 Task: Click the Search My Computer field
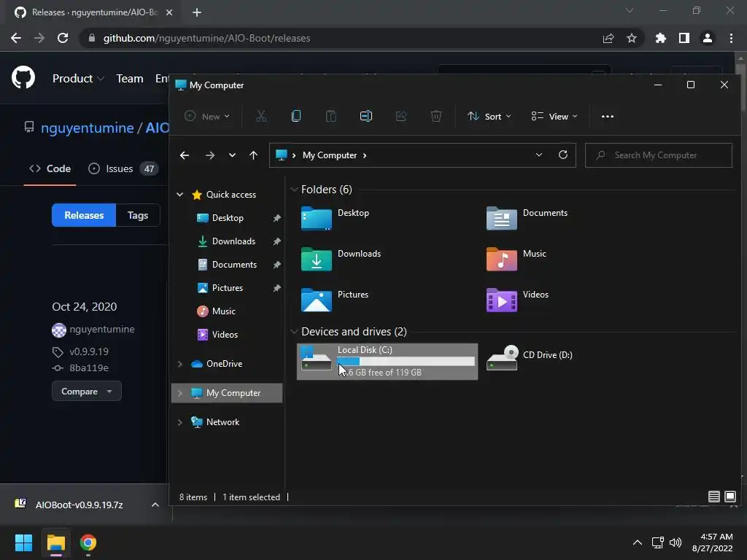pos(659,155)
